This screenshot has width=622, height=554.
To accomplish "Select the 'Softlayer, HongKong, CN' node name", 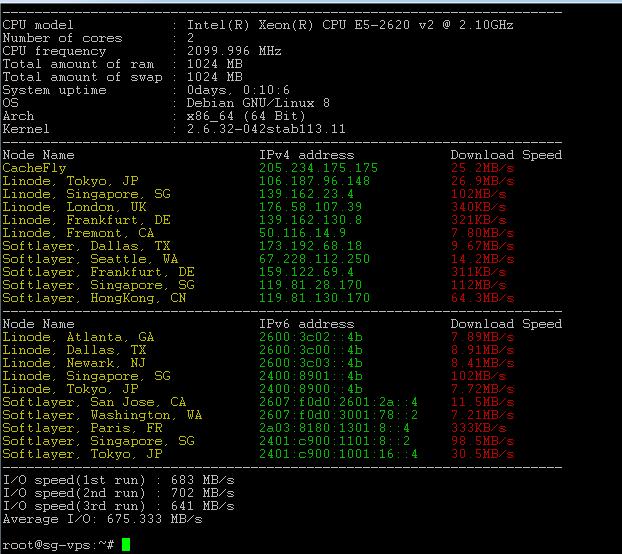I will [94, 298].
